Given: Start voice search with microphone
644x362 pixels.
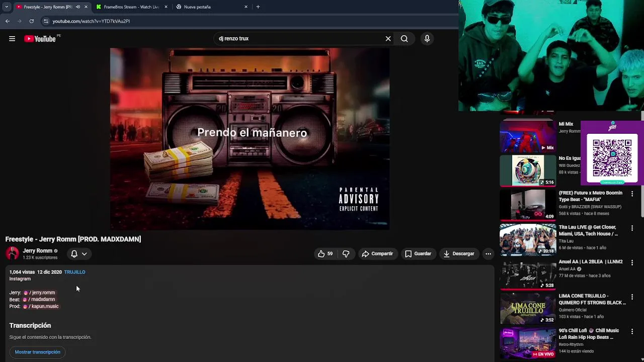Looking at the screenshot, I should point(427,39).
